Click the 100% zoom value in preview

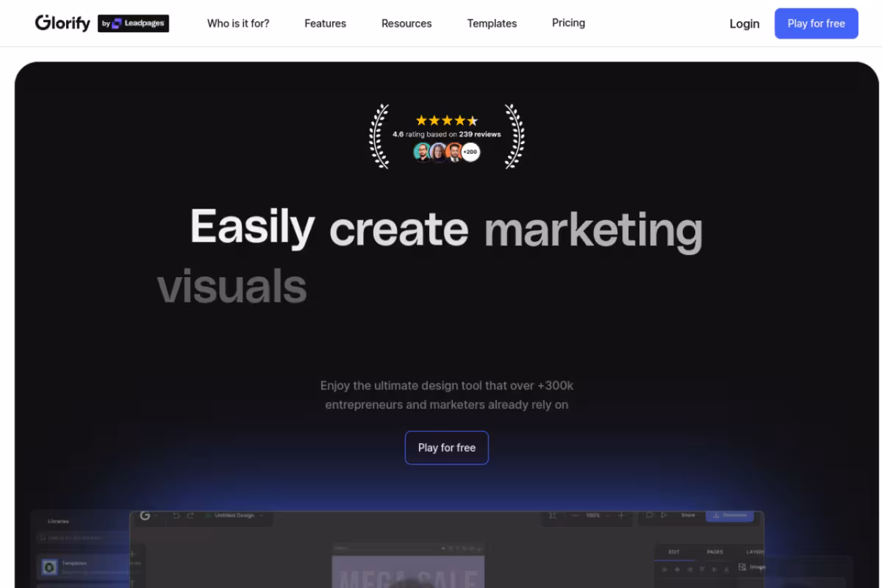[593, 516]
